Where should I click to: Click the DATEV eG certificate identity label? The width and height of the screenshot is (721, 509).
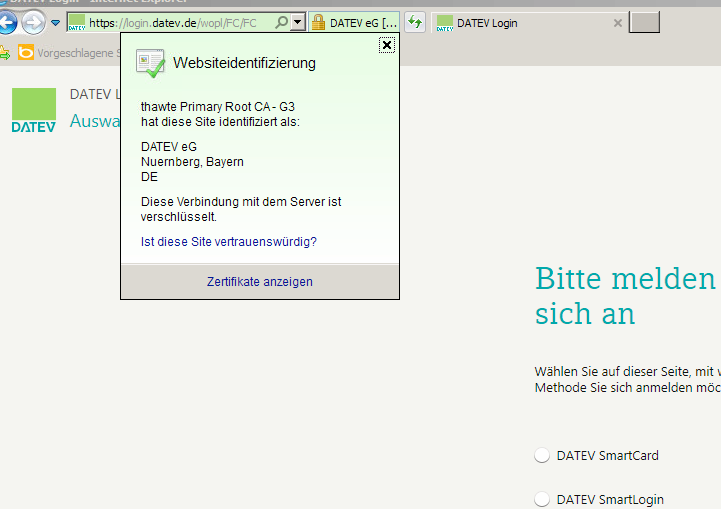click(x=363, y=23)
